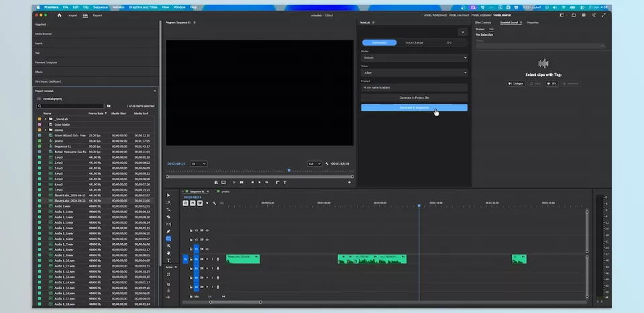
Task: Select the Selection arrow tool
Action: click(x=168, y=195)
